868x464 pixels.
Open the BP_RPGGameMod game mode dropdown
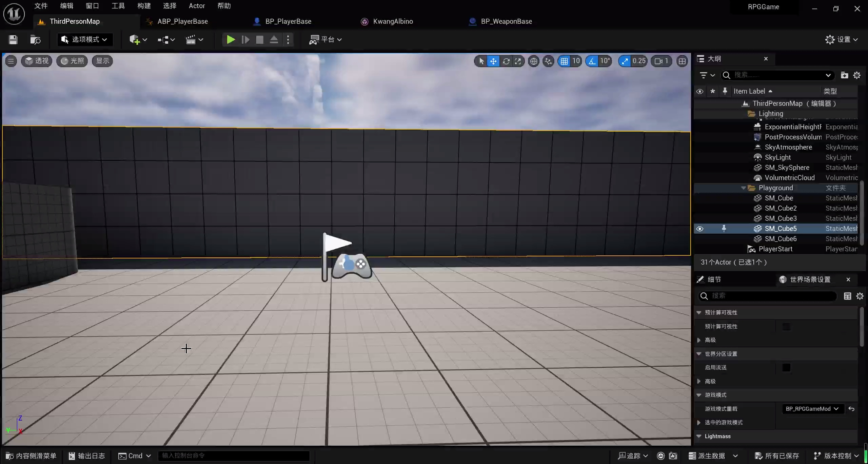pyautogui.click(x=812, y=409)
